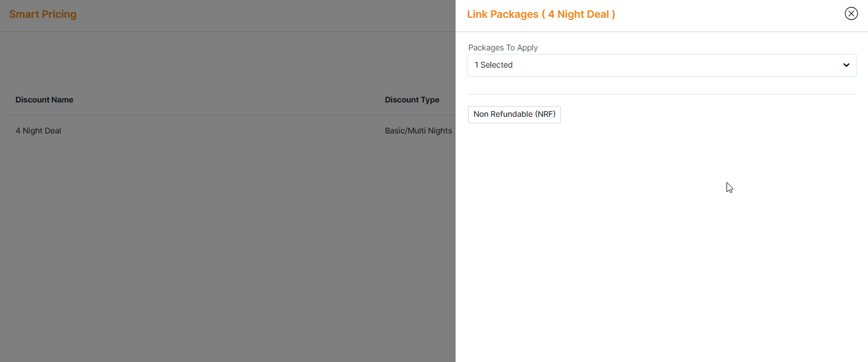868x362 pixels.
Task: Click the Smart Pricing heading
Action: (42, 14)
